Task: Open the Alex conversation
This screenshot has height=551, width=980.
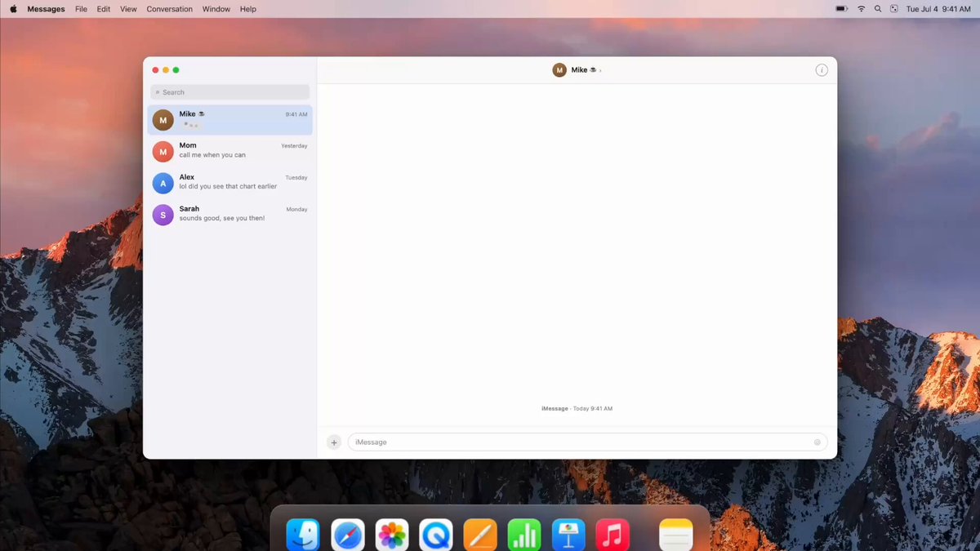Action: click(230, 184)
